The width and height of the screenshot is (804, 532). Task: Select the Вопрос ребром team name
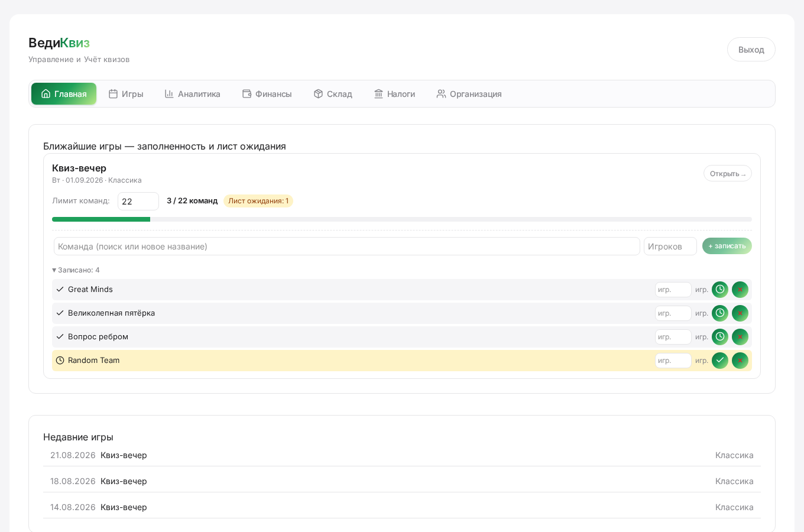click(x=98, y=337)
